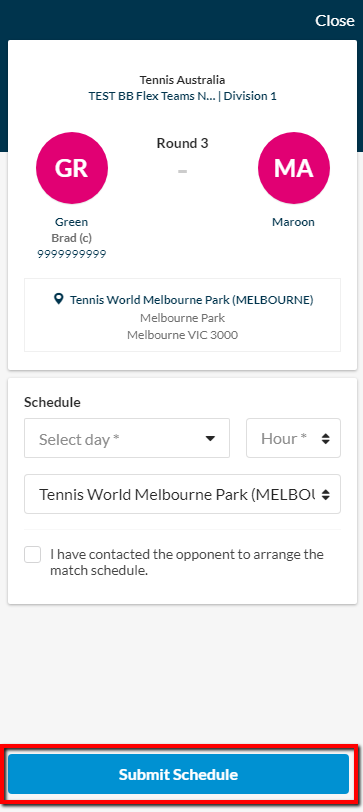
Task: Open the Division 1 link
Action: 250,96
